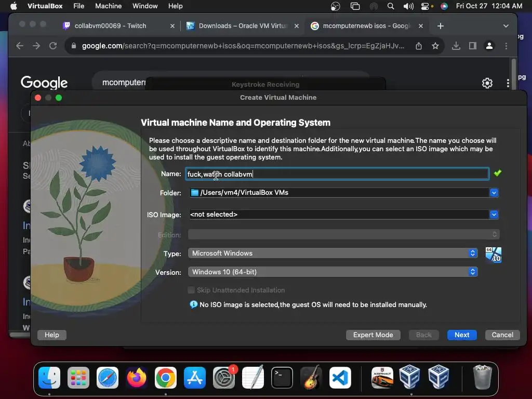Toggle Chrome side panel icon
532x399 pixels.
tap(473, 46)
